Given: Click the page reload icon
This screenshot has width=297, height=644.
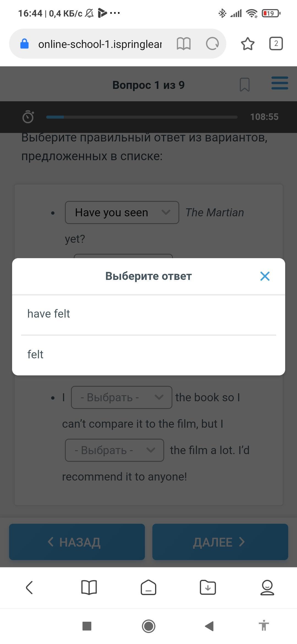Looking at the screenshot, I should 212,44.
